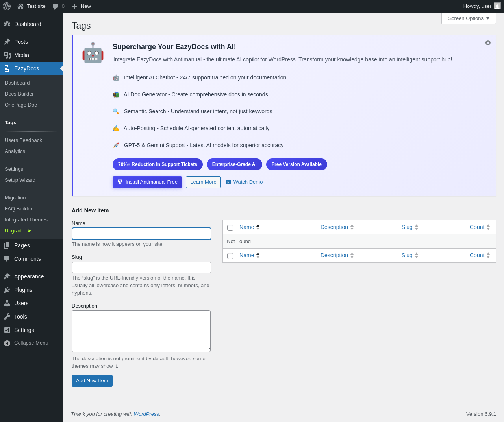This screenshot has width=504, height=422.
Task: Check the select-all checkbox in table header
Action: click(x=230, y=228)
